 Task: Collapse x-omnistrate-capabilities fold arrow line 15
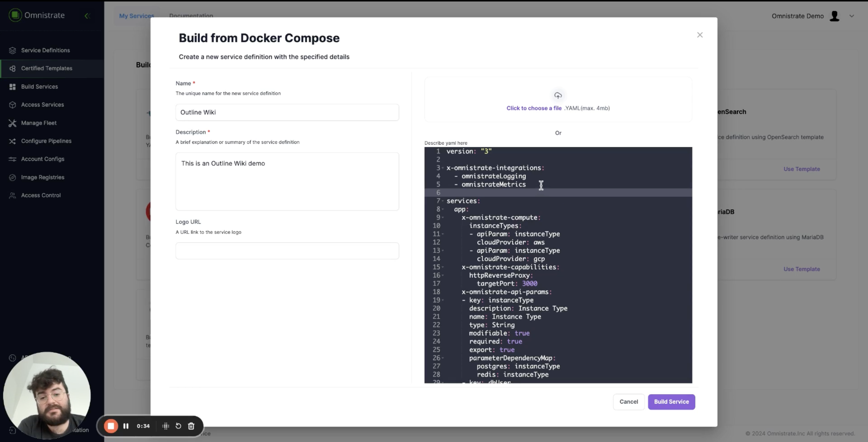(x=443, y=267)
